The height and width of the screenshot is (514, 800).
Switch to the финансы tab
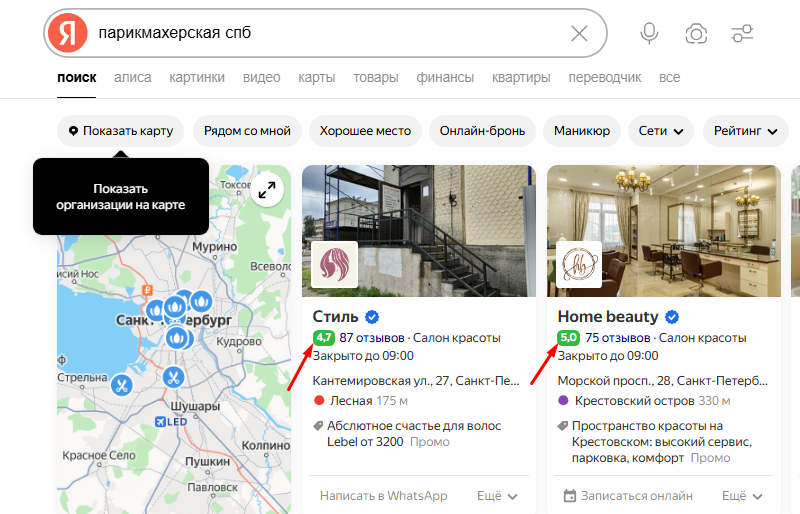(445, 78)
